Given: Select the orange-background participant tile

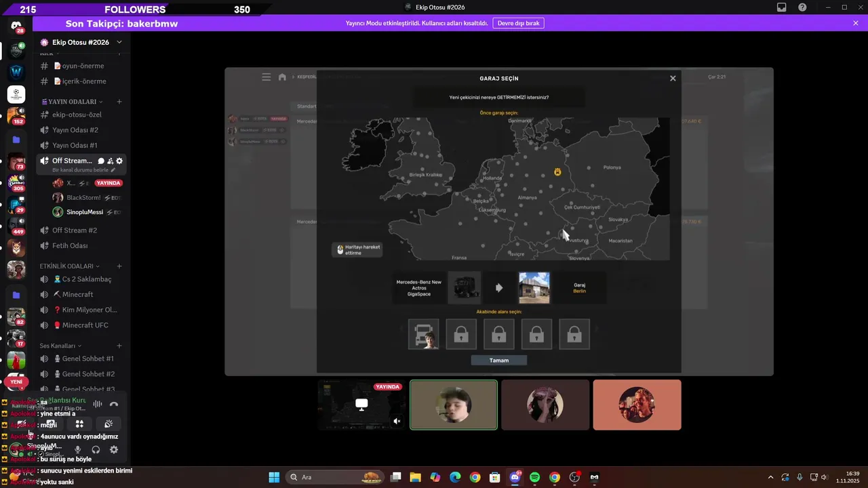Looking at the screenshot, I should (x=637, y=405).
